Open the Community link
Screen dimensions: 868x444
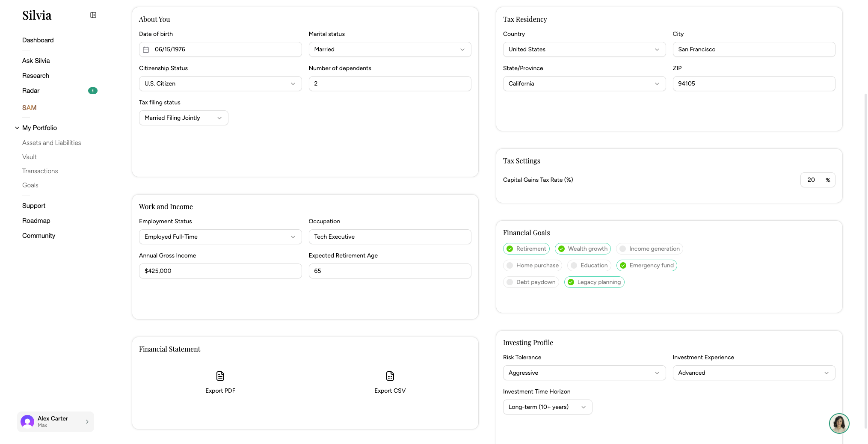coord(39,236)
